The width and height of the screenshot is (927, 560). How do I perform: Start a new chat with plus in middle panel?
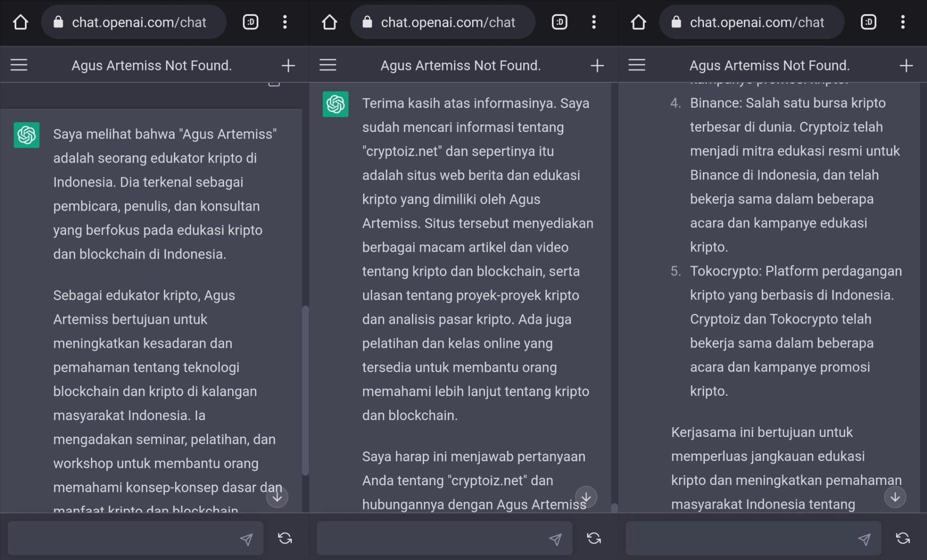click(x=597, y=66)
